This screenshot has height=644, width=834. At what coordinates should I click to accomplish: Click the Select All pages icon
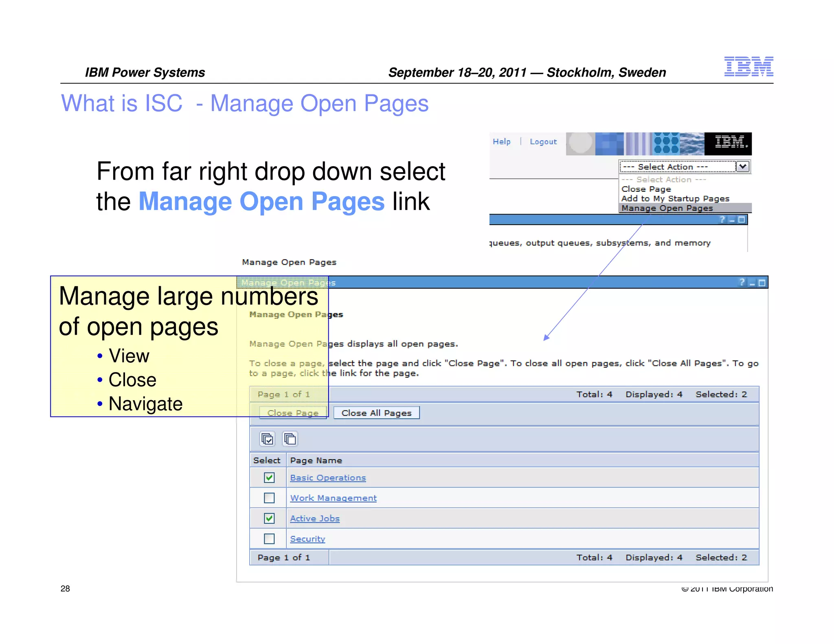click(x=267, y=439)
